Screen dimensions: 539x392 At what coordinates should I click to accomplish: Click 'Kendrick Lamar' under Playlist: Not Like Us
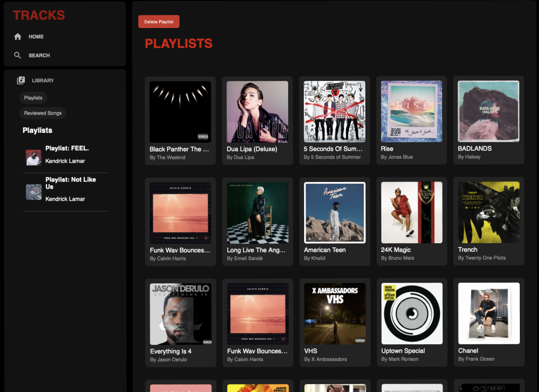click(x=65, y=199)
